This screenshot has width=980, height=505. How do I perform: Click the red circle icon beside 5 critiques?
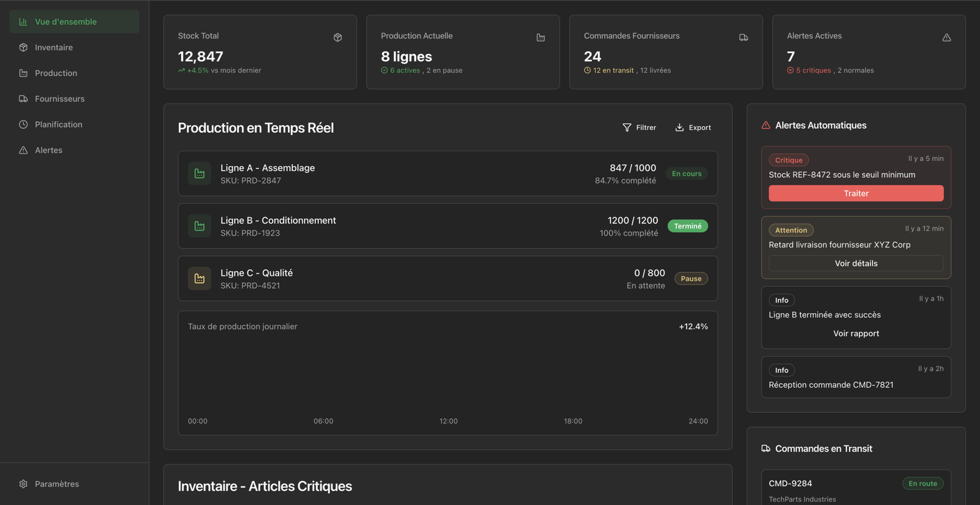790,70
